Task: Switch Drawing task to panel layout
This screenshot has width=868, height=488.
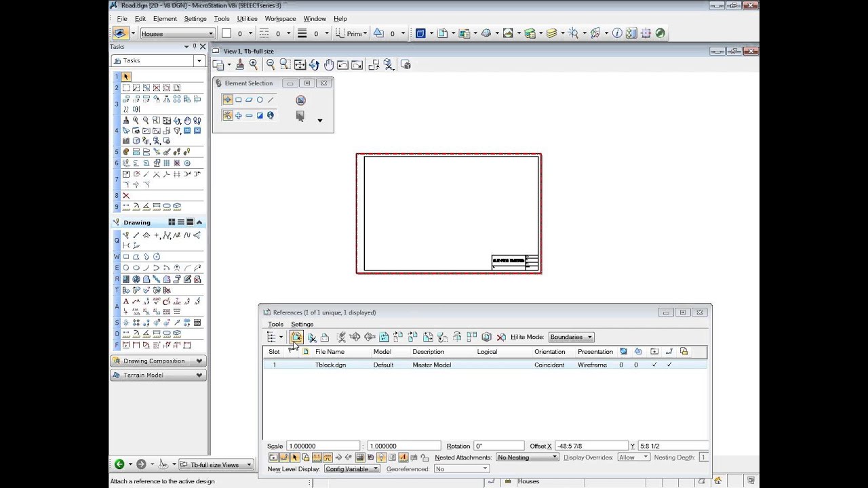Action: (x=190, y=222)
